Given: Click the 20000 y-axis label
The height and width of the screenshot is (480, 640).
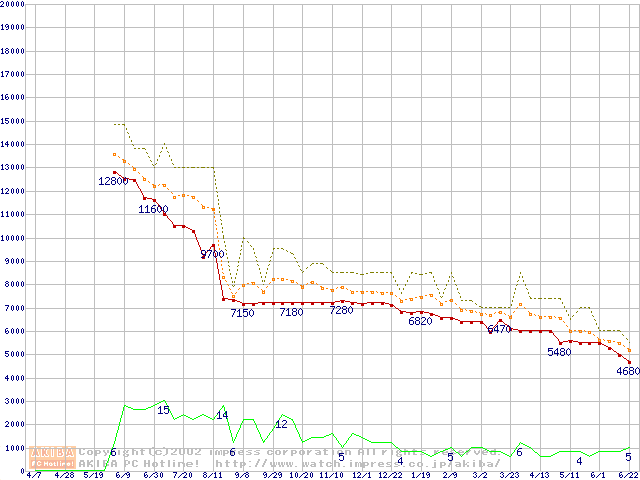Looking at the screenshot, I should (12, 4).
